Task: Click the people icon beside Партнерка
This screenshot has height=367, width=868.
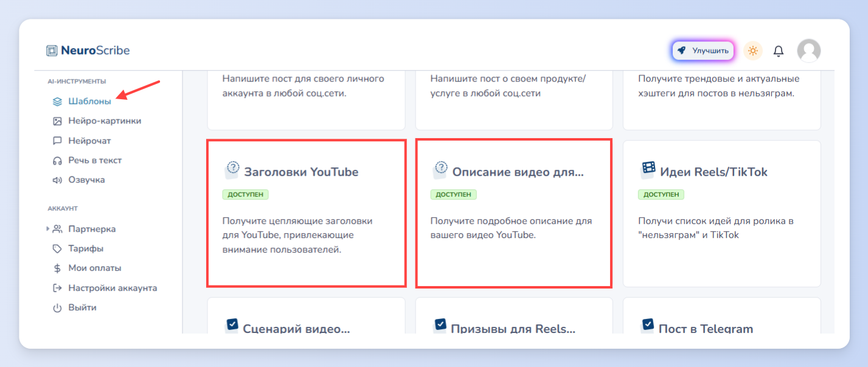Action: (x=57, y=229)
